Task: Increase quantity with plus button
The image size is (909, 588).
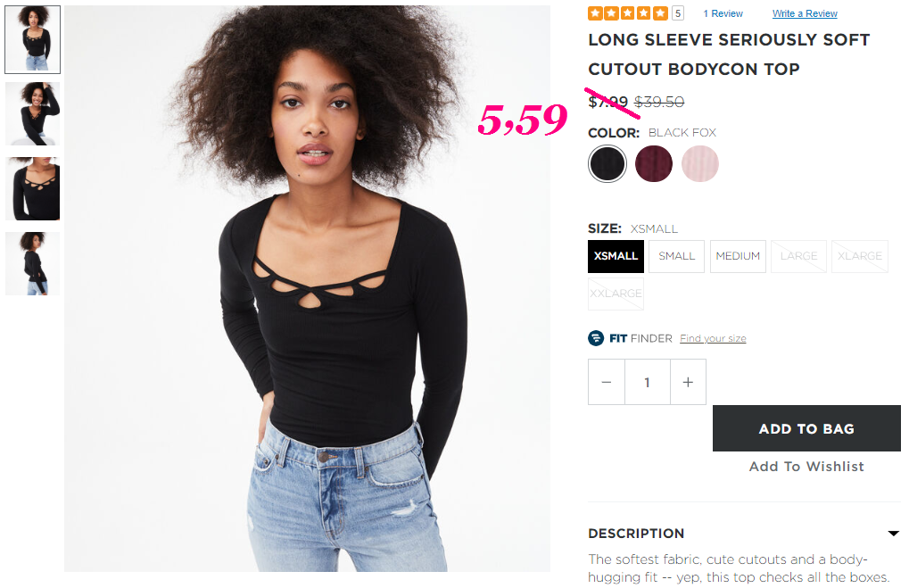Action: pos(688,382)
